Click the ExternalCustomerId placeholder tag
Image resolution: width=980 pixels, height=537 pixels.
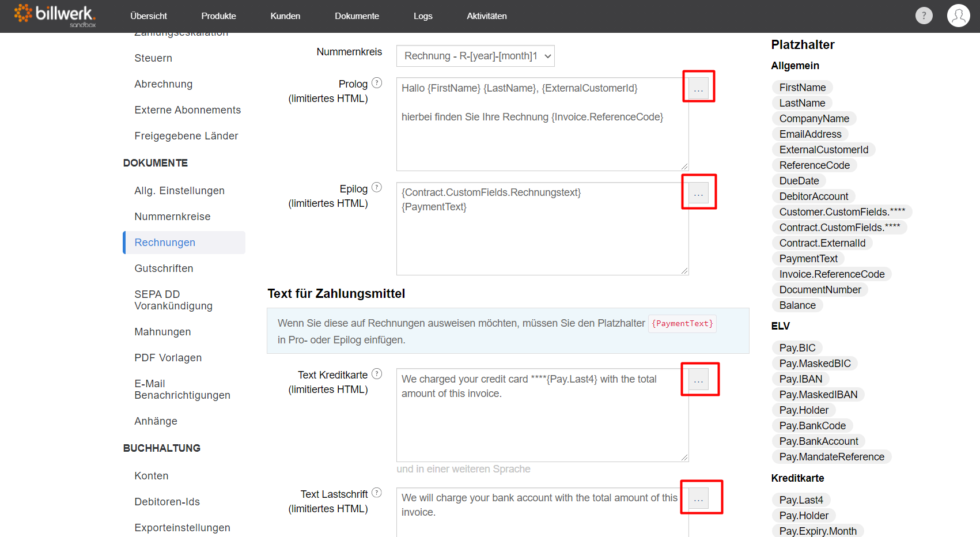coord(823,150)
